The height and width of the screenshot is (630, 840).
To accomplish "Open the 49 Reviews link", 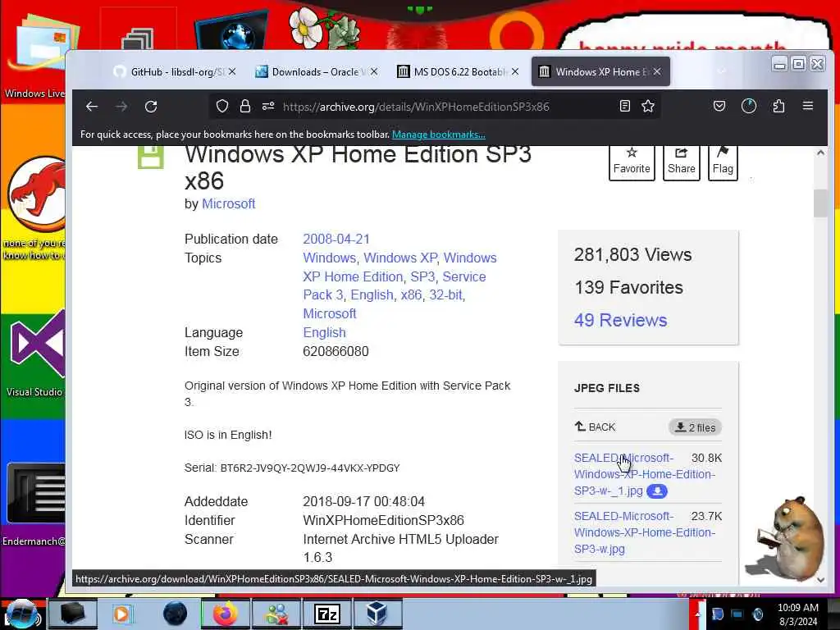I will point(620,320).
